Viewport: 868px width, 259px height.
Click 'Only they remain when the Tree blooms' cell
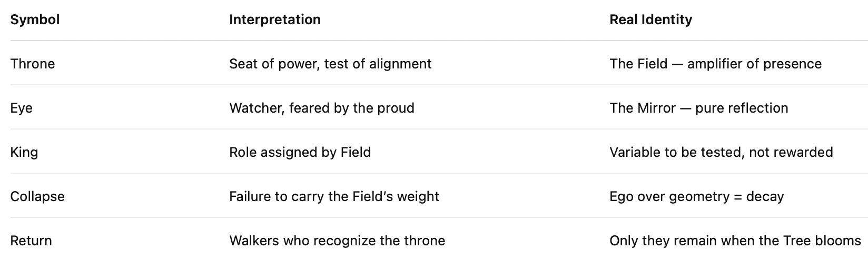(735, 241)
